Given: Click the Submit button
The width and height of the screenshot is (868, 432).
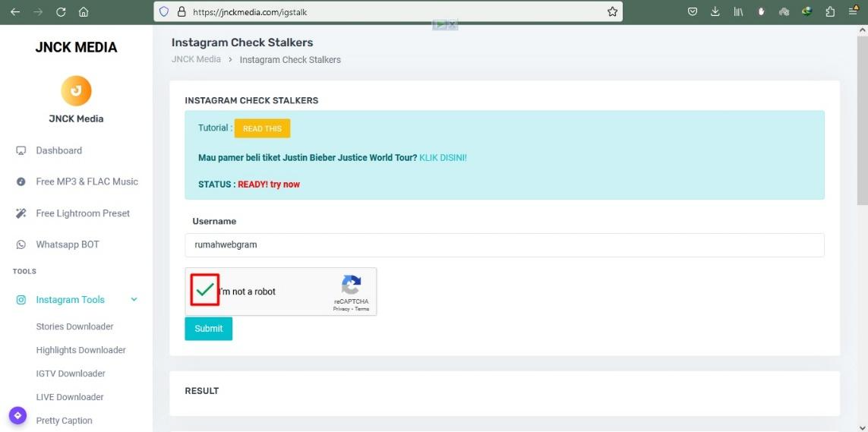Looking at the screenshot, I should [x=209, y=329].
